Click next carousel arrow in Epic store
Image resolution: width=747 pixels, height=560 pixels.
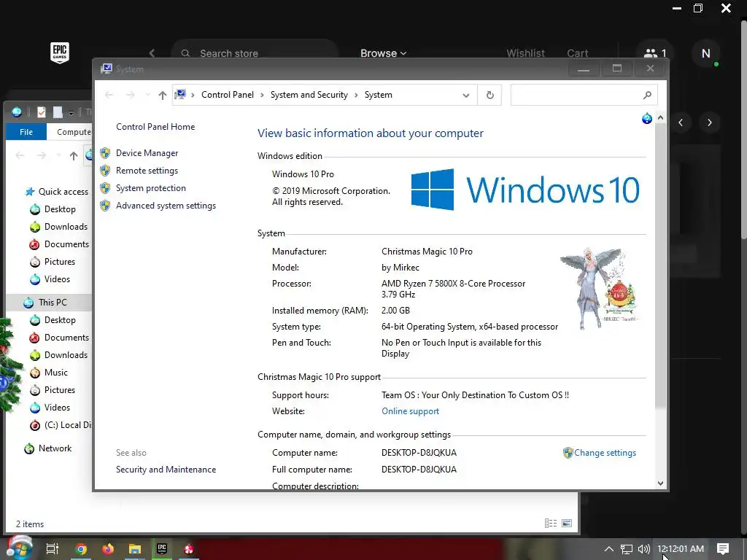tap(709, 122)
